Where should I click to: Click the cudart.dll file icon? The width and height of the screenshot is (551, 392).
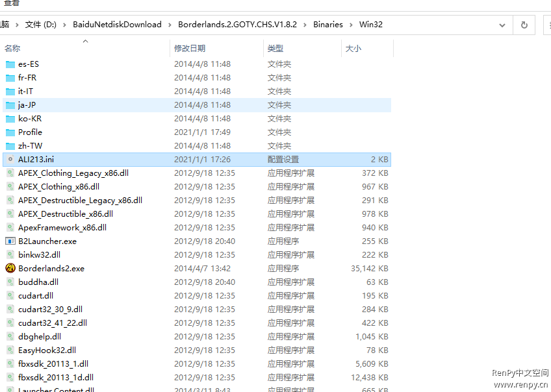(10, 296)
